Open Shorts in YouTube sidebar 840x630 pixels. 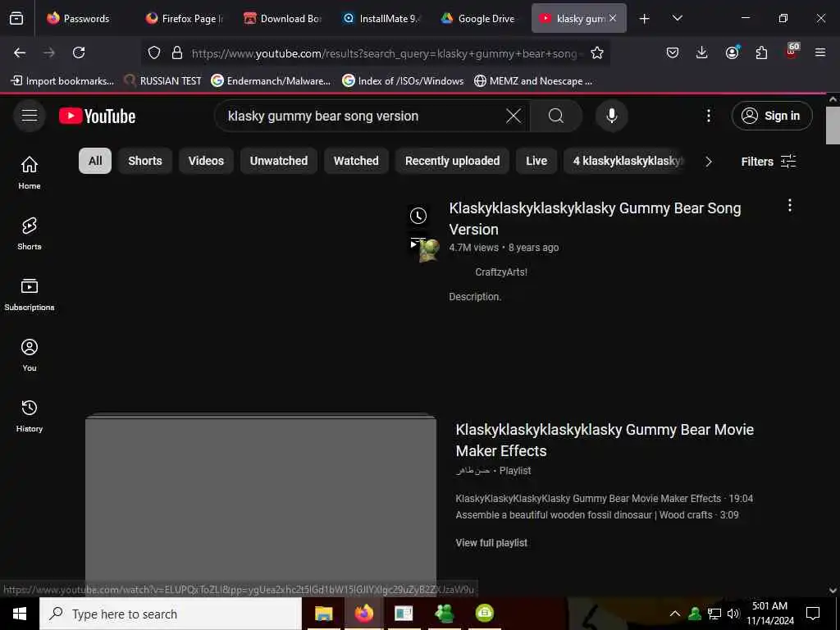click(x=30, y=234)
